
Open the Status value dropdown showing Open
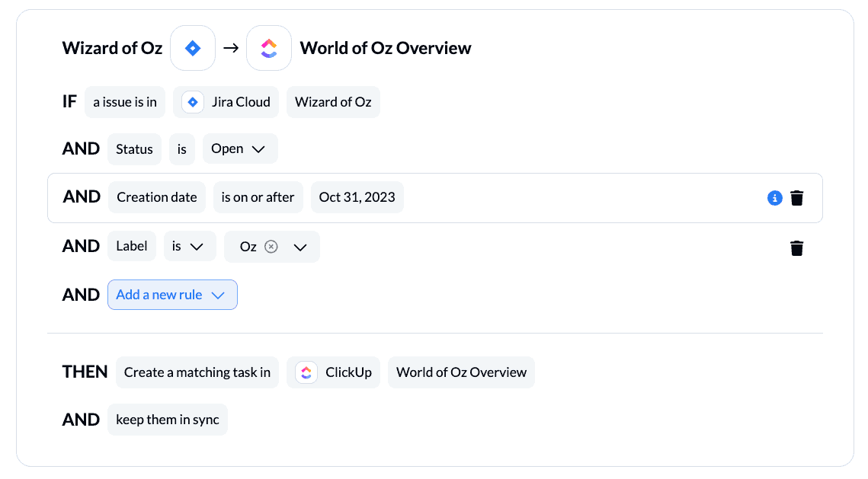pyautogui.click(x=240, y=148)
